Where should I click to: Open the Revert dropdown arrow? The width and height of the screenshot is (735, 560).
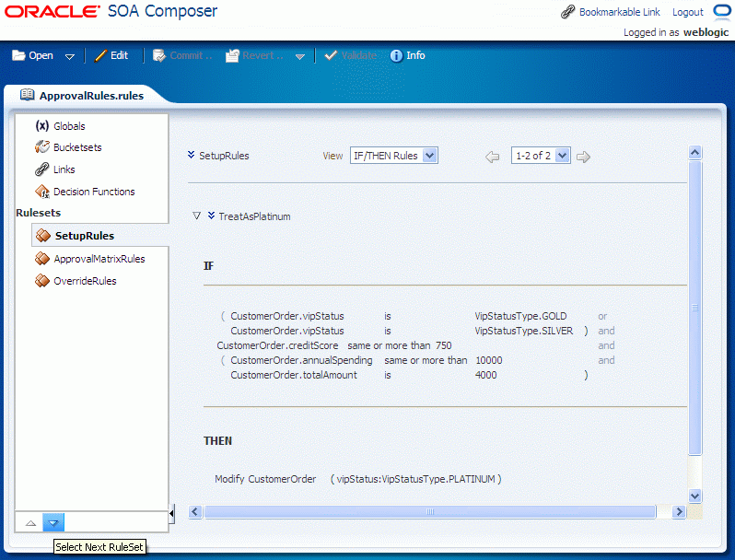[300, 57]
